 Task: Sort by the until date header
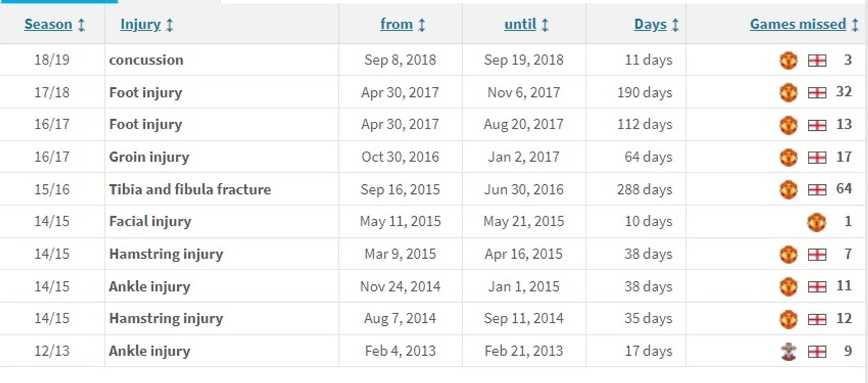click(520, 24)
